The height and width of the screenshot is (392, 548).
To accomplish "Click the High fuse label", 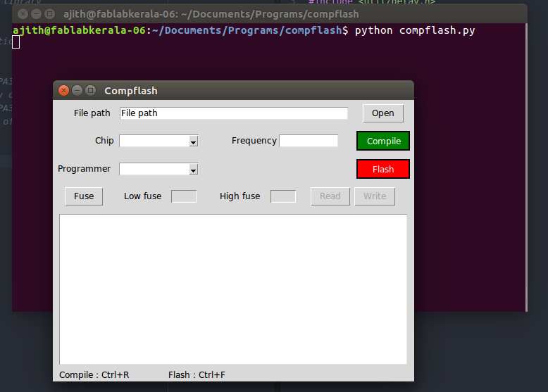I will (239, 196).
